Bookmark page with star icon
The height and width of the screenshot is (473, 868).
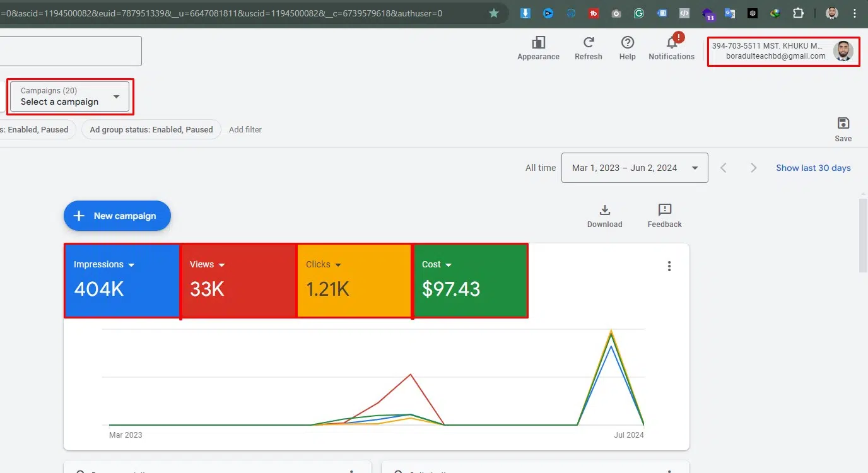(494, 13)
